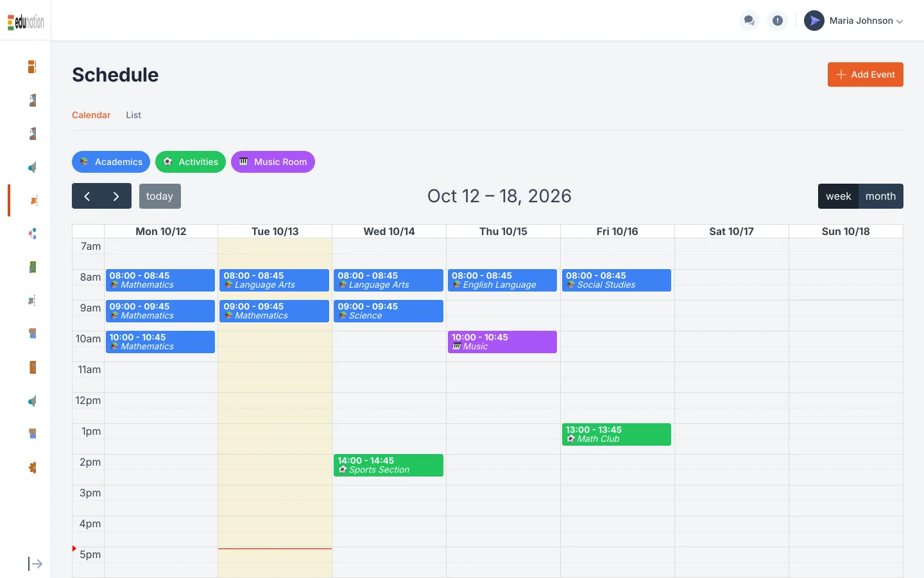Click the 7am time label
Screen dimensions: 924x578
[91, 246]
